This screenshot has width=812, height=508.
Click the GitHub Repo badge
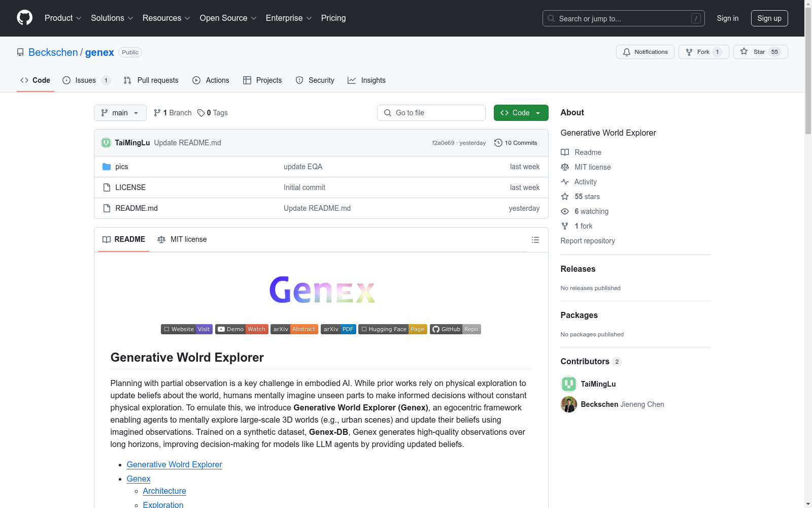[455, 329]
